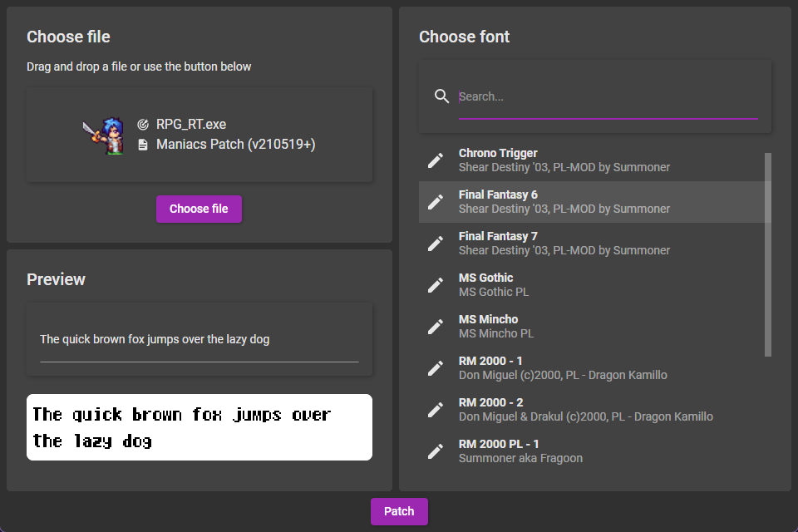Click the pencil icon beside RM 2000 - 2
The width and height of the screenshot is (798, 532).
point(435,410)
